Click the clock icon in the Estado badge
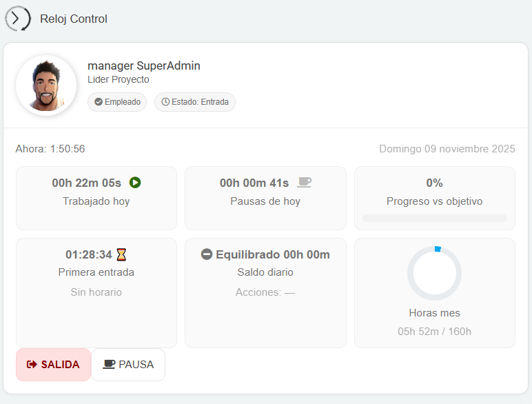The width and height of the screenshot is (532, 404). click(x=165, y=102)
